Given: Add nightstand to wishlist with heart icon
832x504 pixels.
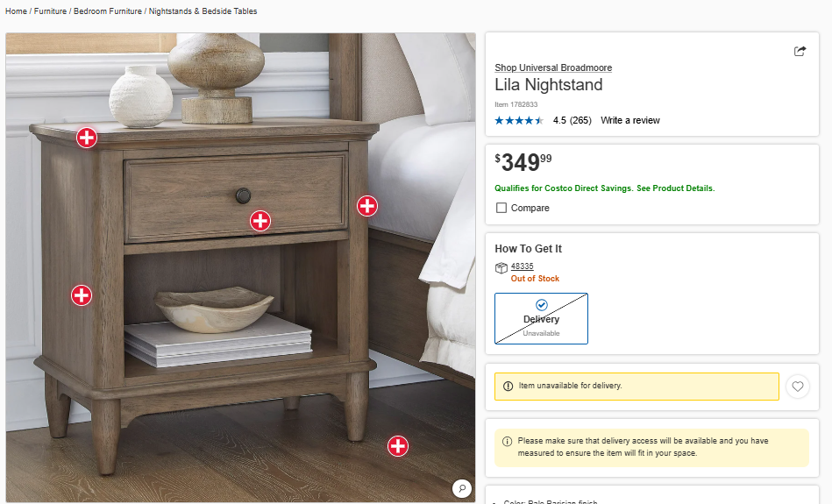Looking at the screenshot, I should [x=797, y=386].
